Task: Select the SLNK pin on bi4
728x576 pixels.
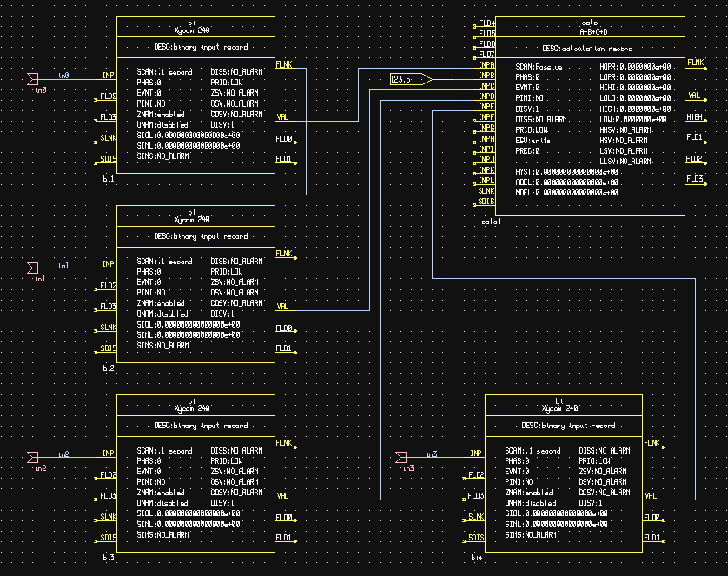Action: pos(476,517)
